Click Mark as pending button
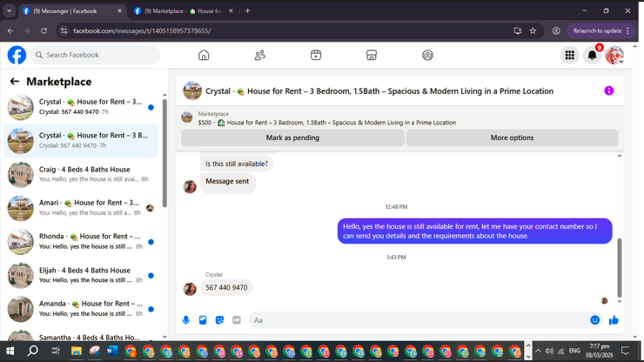 pos(292,137)
